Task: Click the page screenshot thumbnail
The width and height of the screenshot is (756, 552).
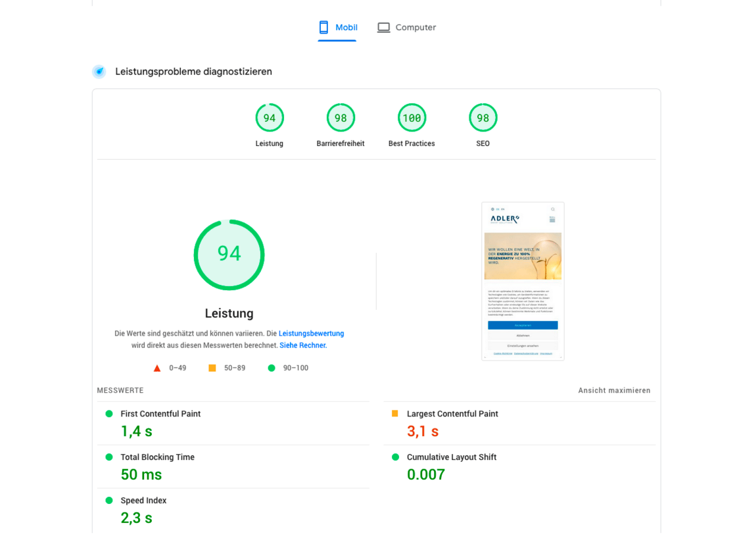Action: pos(523,282)
